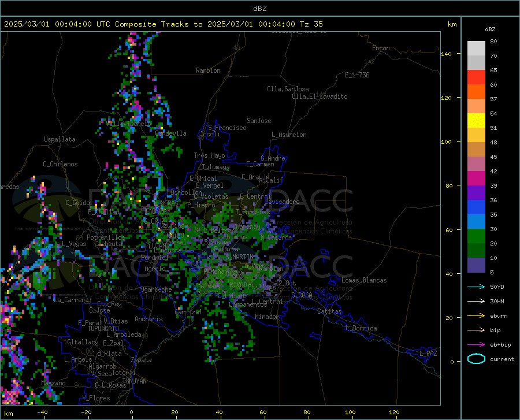
Task: Click the Divisadero map label
Action: click(282, 202)
